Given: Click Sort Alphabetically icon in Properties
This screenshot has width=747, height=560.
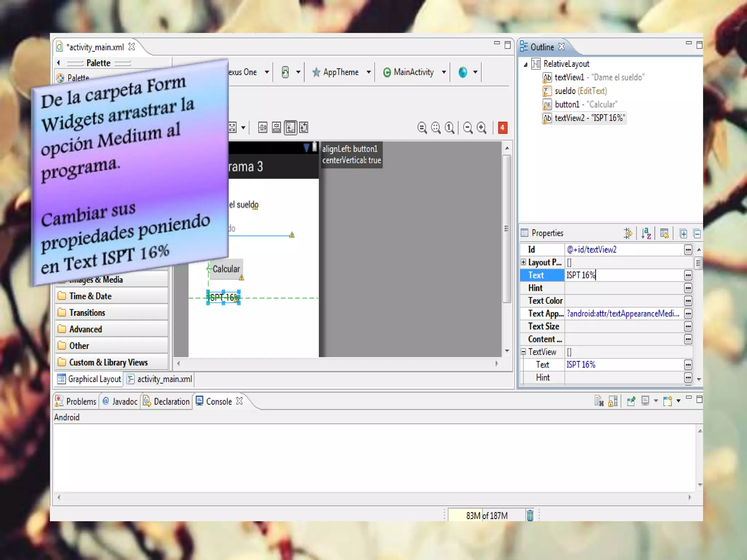Looking at the screenshot, I should pyautogui.click(x=646, y=233).
